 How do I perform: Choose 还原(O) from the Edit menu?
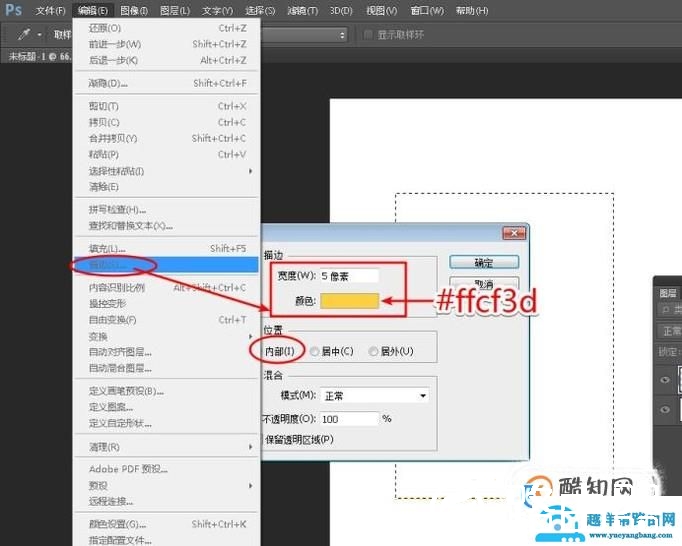[x=167, y=28]
